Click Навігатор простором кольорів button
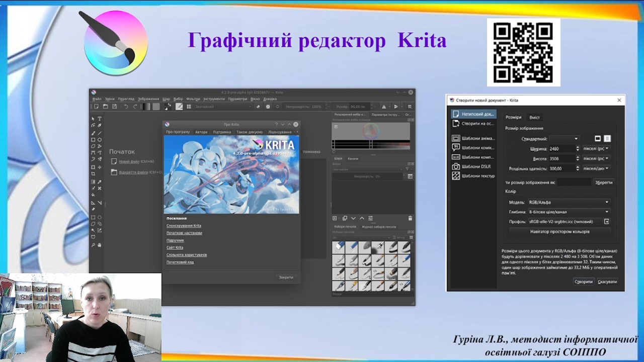Viewport: 644px width, 362px height. click(559, 231)
